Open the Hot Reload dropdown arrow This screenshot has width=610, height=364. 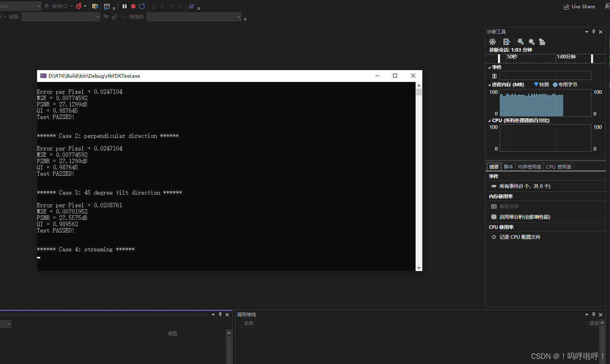[x=85, y=6]
